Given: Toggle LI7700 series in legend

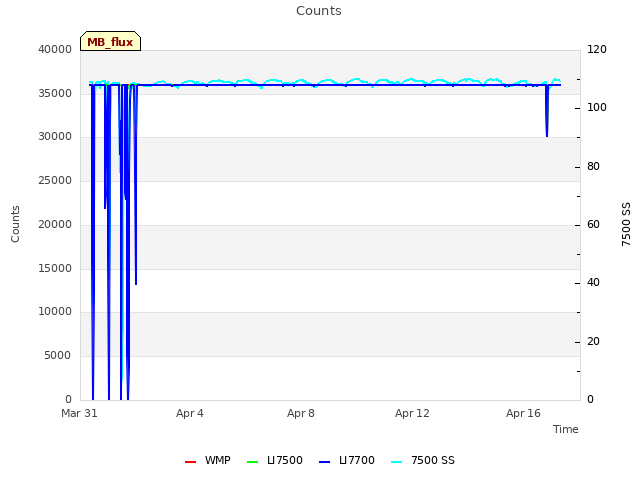Looking at the screenshot, I should (x=347, y=460).
